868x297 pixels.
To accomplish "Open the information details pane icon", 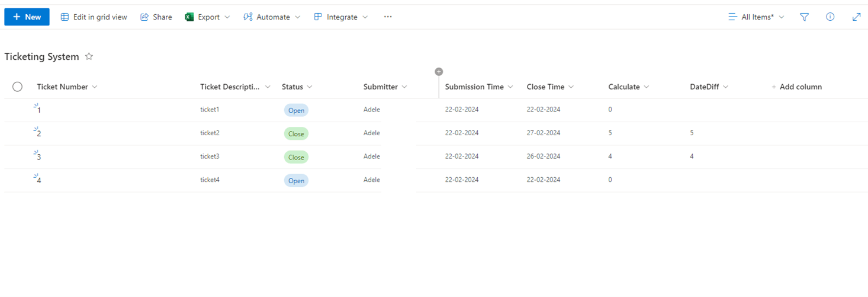I will (830, 17).
